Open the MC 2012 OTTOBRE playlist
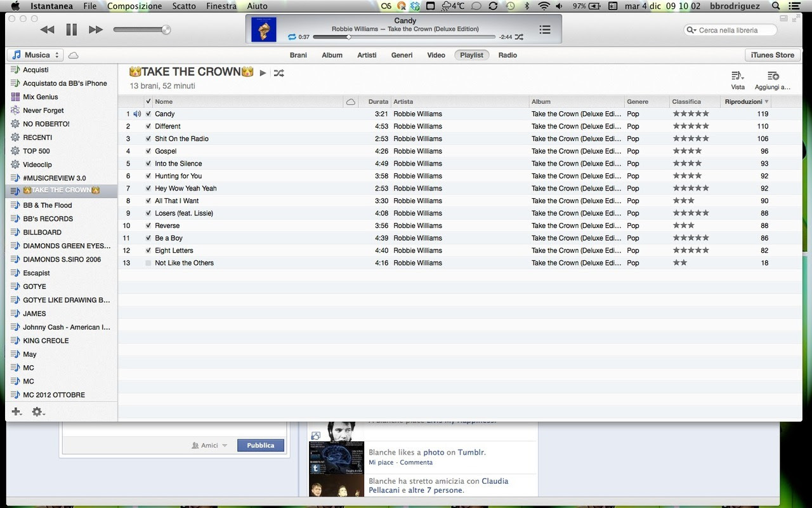This screenshot has width=812, height=508. pos(54,395)
